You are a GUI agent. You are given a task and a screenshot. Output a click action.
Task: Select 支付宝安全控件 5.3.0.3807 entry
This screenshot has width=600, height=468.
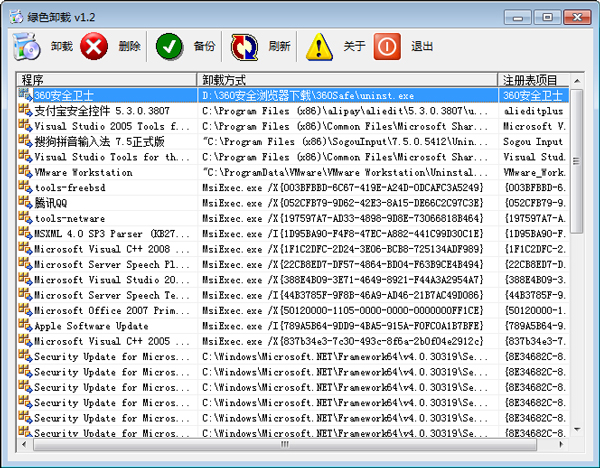tap(102, 111)
